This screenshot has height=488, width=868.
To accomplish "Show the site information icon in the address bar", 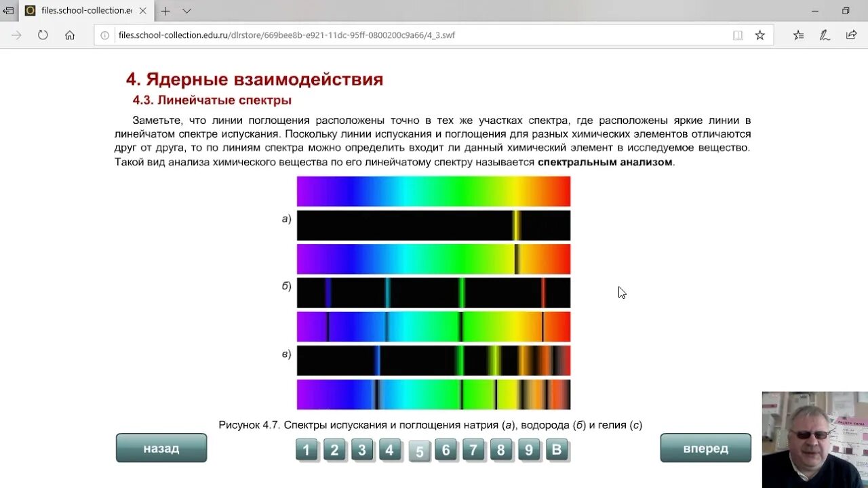I will [105, 35].
